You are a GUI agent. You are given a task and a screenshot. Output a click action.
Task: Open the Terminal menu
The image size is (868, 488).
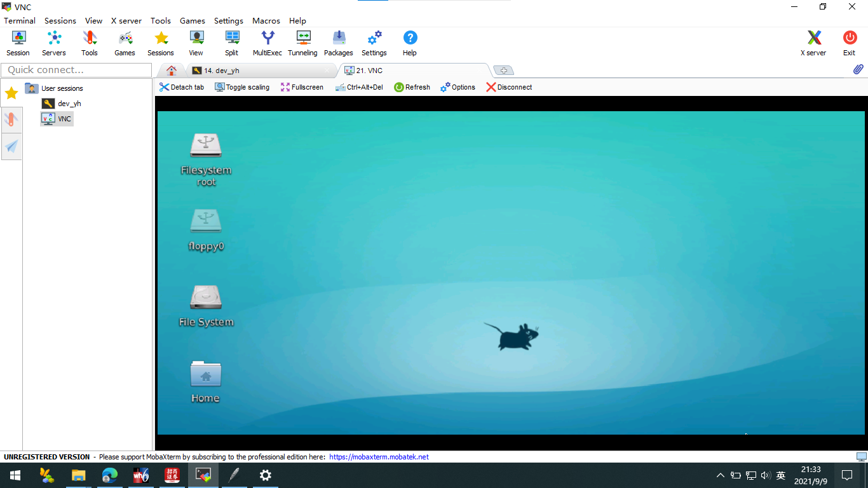[20, 20]
